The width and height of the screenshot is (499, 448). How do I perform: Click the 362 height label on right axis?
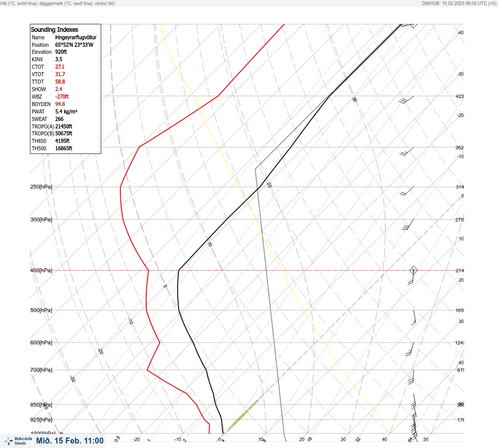click(460, 147)
